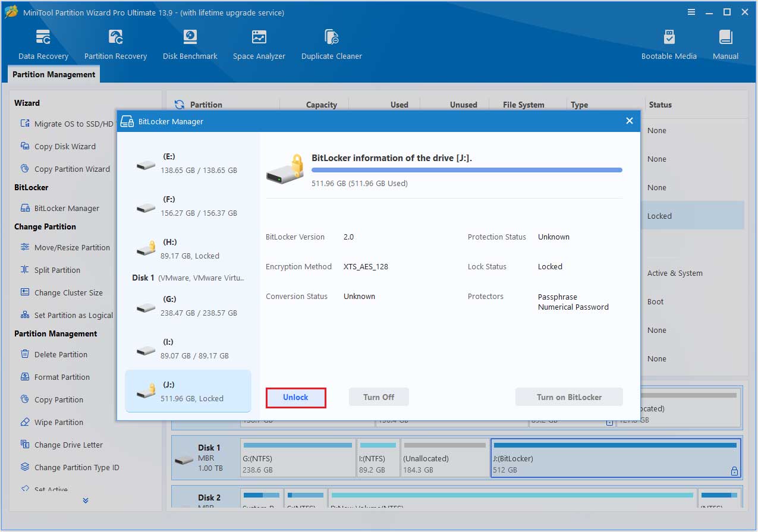Open the hamburger menu in title bar
758x532 pixels.
tap(691, 12)
